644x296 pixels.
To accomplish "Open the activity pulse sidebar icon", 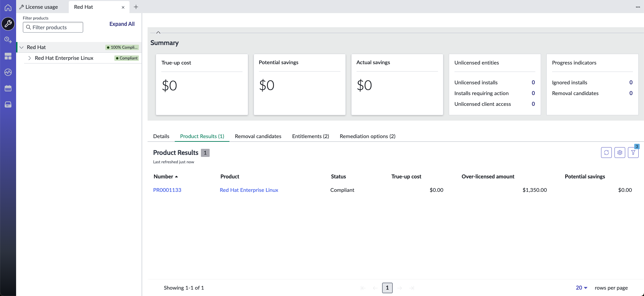I will pyautogui.click(x=8, y=72).
